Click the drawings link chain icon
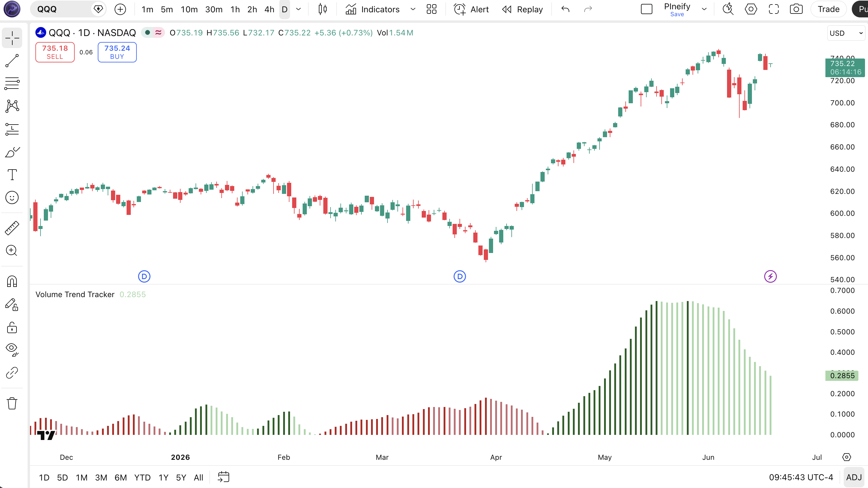Screen dimensions: 868x488 click(12, 373)
